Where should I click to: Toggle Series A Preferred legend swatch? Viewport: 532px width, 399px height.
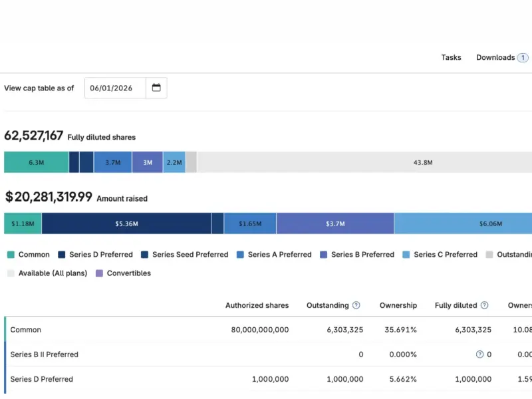tap(240, 255)
